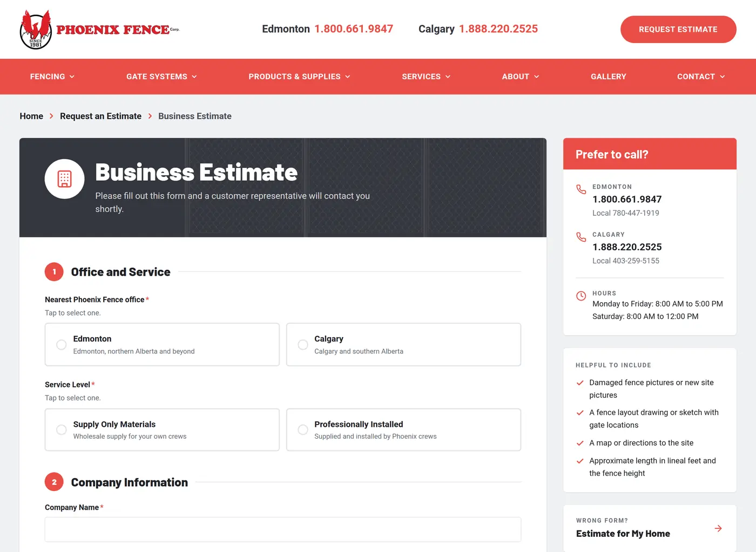Screen dimensions: 756x552
Task: Click 'Business Estimate' breadcrumb text
Action: (195, 116)
